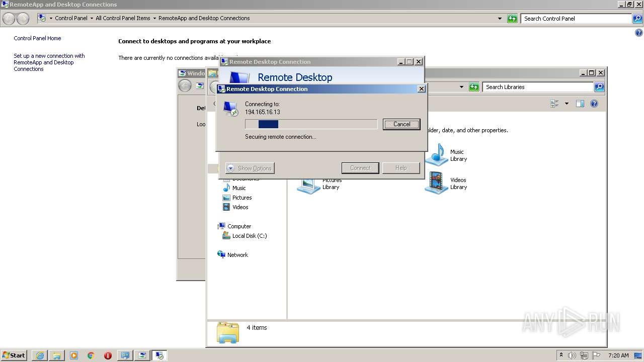Click the Libraries search magnifier icon
This screenshot has width=644, height=362.
tap(599, 87)
